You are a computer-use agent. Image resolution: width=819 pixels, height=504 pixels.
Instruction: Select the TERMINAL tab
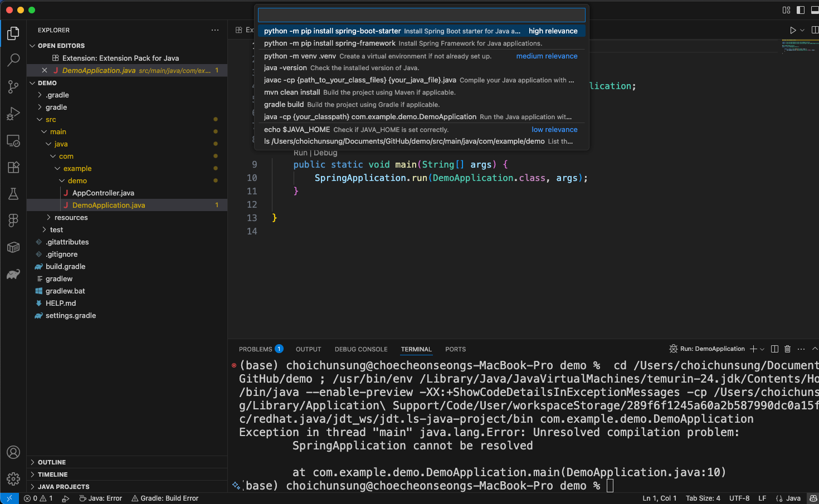pyautogui.click(x=416, y=349)
